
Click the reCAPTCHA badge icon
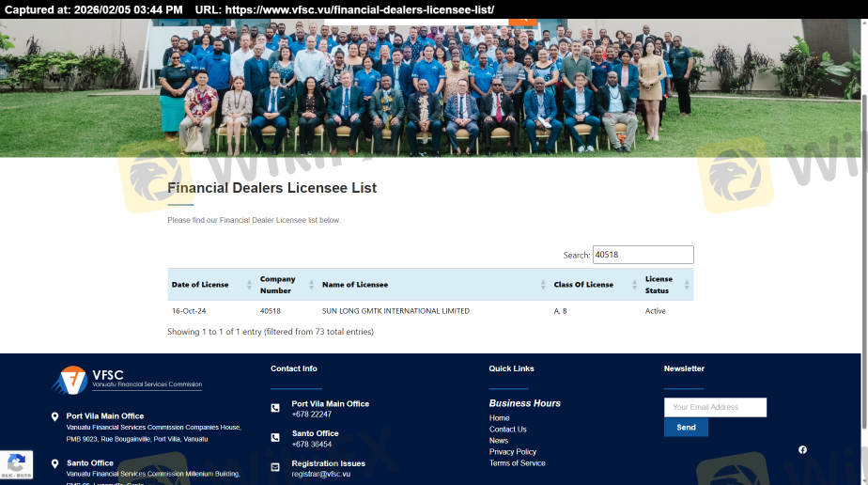point(16,464)
